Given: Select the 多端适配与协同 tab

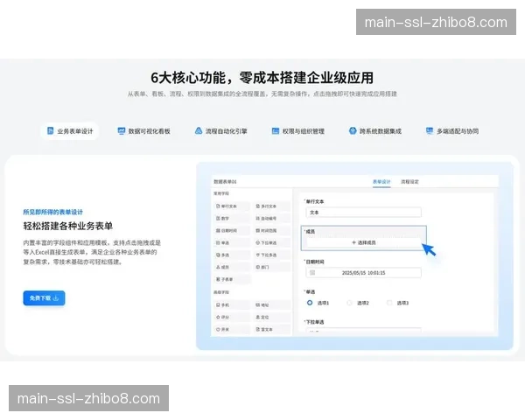Looking at the screenshot, I should (x=452, y=131).
